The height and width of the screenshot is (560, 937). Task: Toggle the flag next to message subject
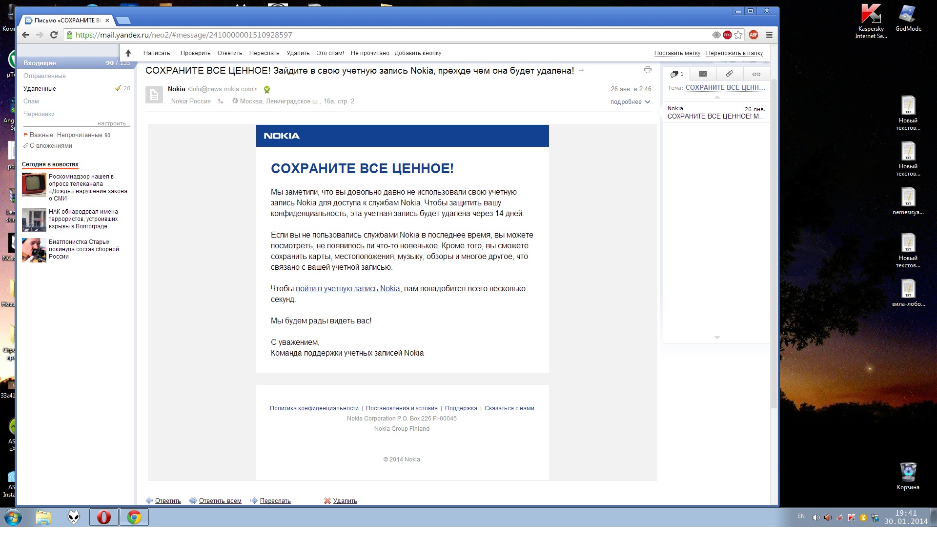tap(581, 71)
